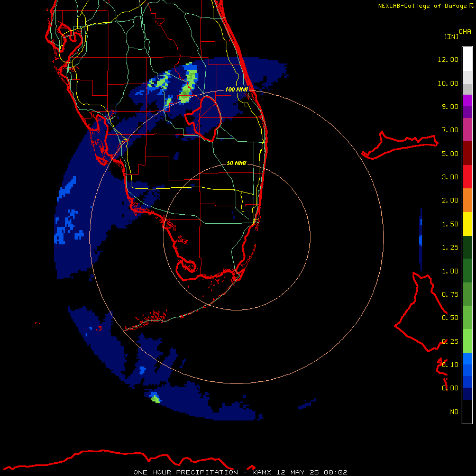Click the '2.00' legend value
This screenshot has height=476, width=476.
tap(450, 200)
